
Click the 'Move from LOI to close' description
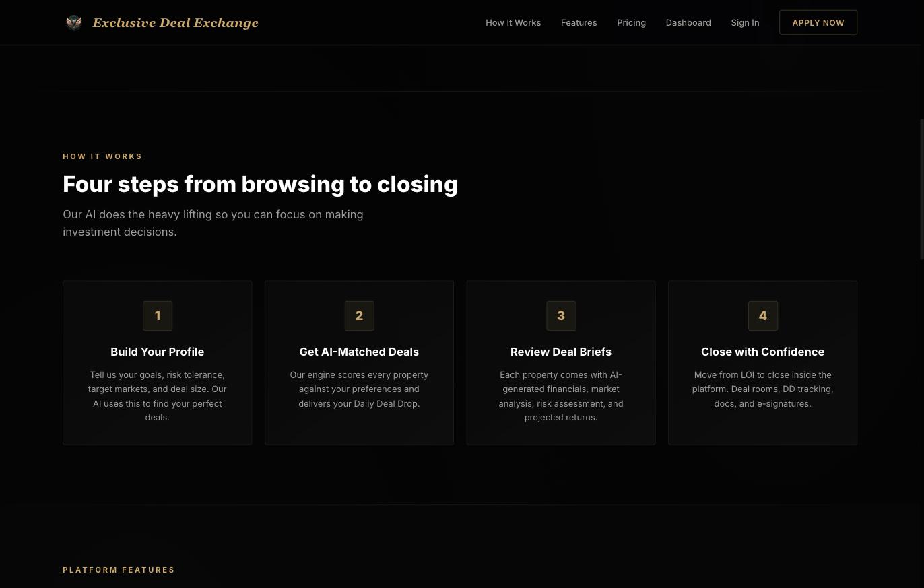pos(763,389)
